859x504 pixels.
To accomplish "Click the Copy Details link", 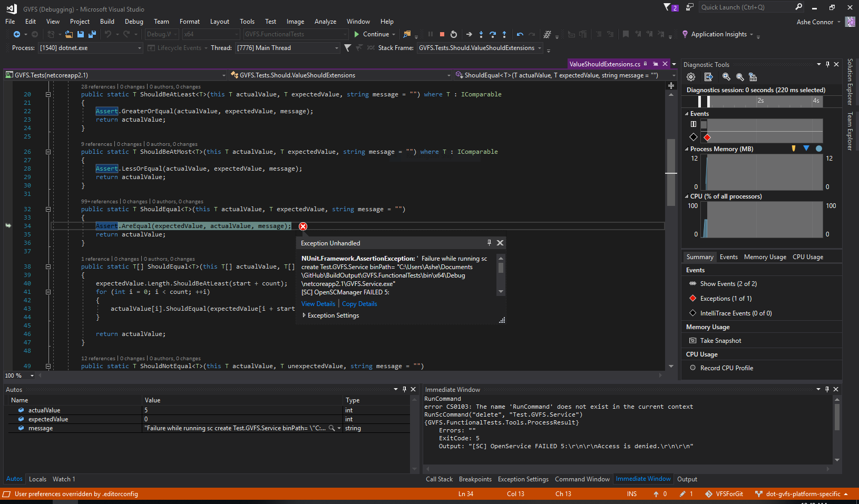I will click(359, 304).
